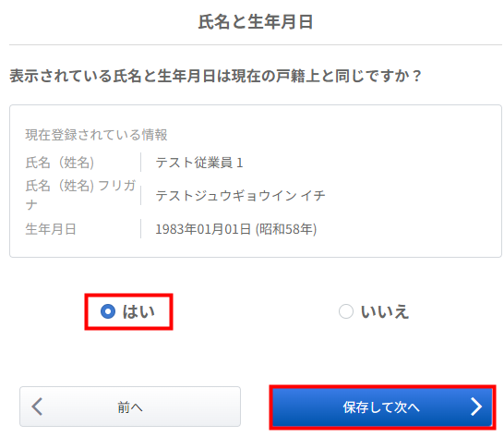Viewport: 504px width, 437px height.
Task: Click the 氏名と生年月日 page heading
Action: coord(256,22)
